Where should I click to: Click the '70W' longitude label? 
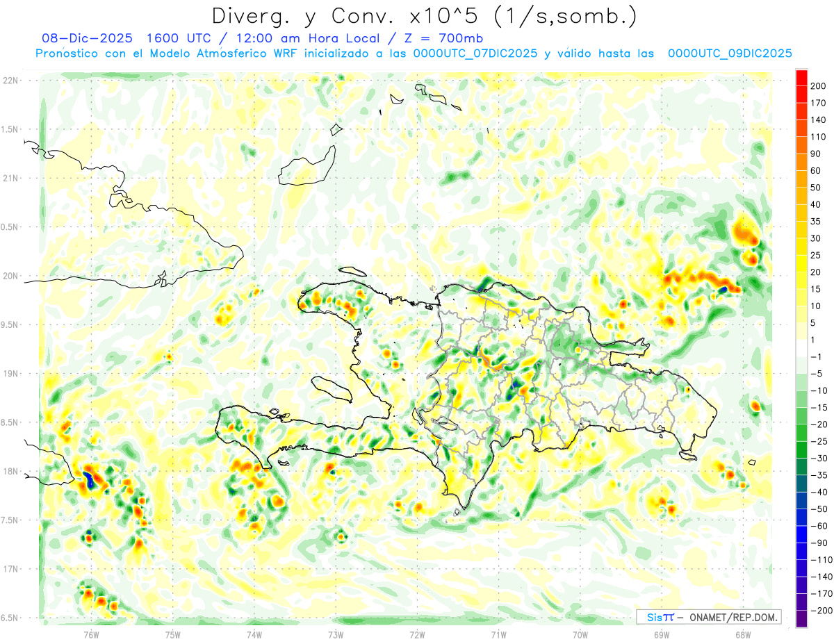pos(580,634)
